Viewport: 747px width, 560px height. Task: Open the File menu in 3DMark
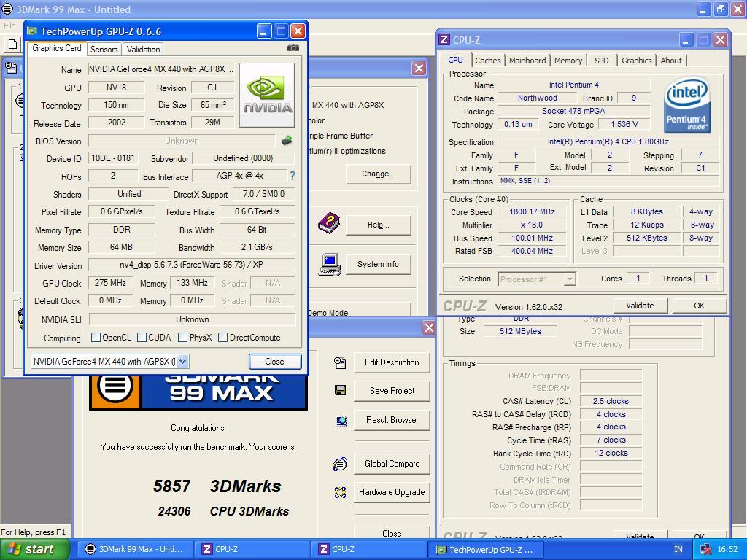point(9,26)
